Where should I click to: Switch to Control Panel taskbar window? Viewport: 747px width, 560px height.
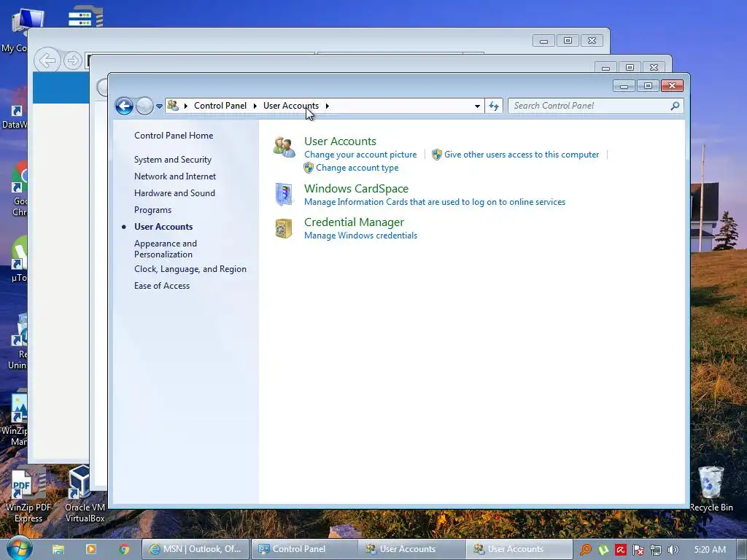click(304, 549)
